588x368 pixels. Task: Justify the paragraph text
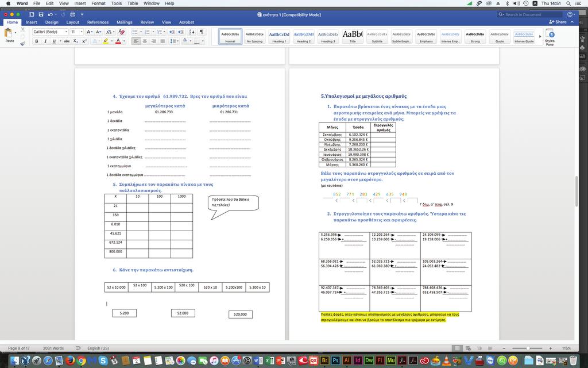(x=163, y=41)
